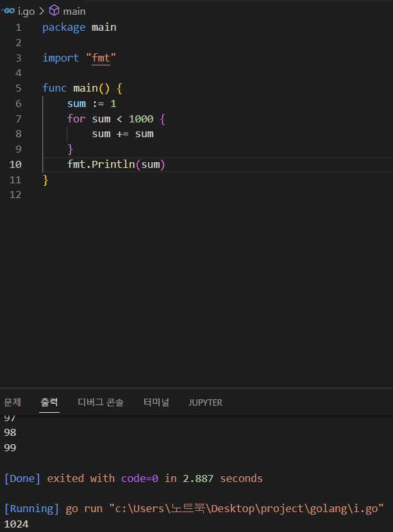Click output line showing 99

[10, 448]
